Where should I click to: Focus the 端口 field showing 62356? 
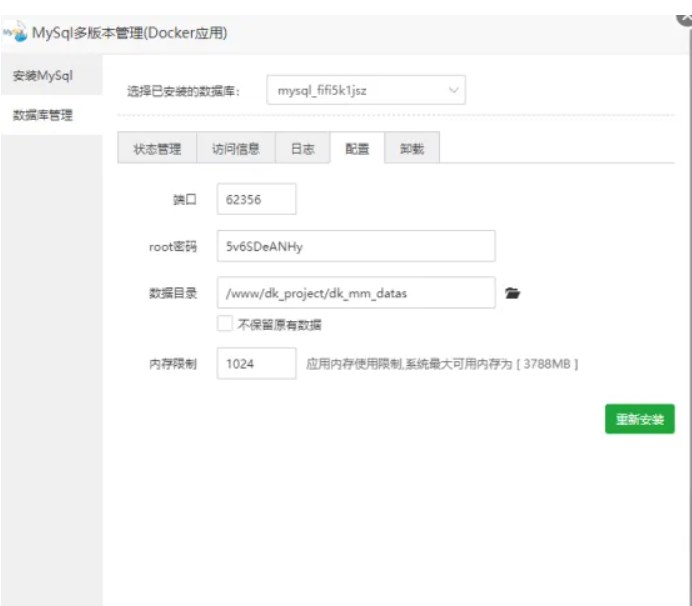point(256,199)
